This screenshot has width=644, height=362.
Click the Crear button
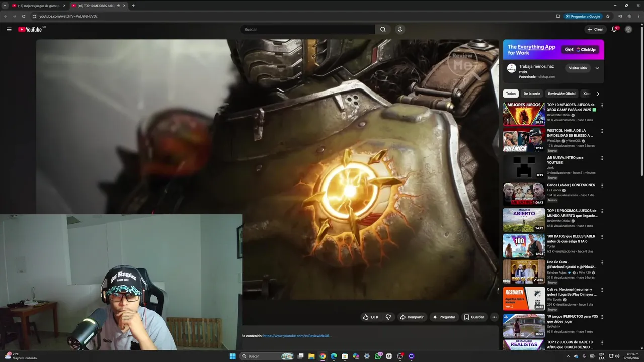[595, 29]
